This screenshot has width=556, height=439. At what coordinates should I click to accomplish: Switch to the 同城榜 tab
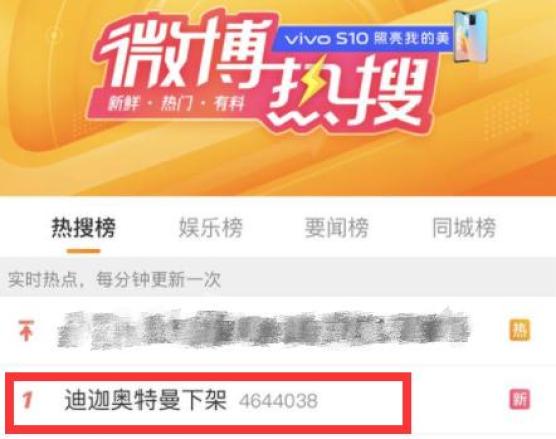pyautogui.click(x=464, y=227)
